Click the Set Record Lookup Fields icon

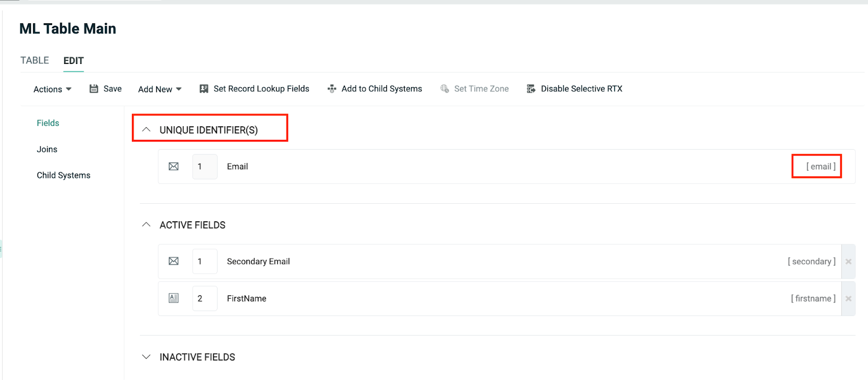pos(204,89)
